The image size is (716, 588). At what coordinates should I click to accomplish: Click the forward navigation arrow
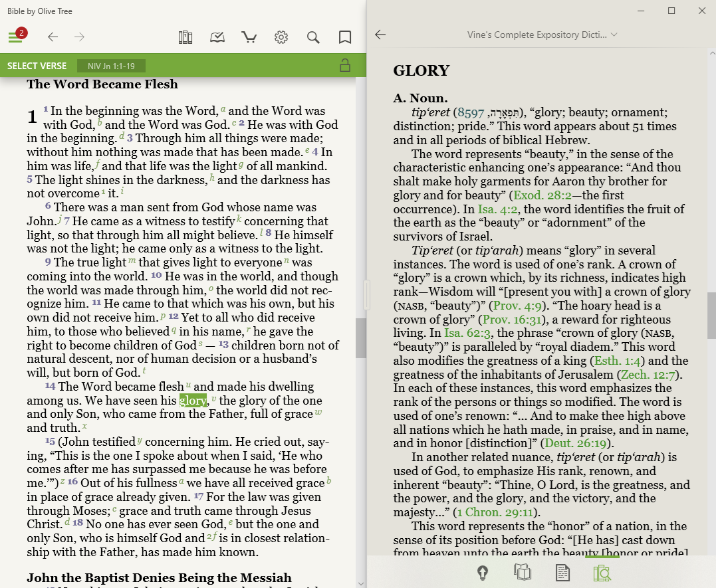click(80, 37)
